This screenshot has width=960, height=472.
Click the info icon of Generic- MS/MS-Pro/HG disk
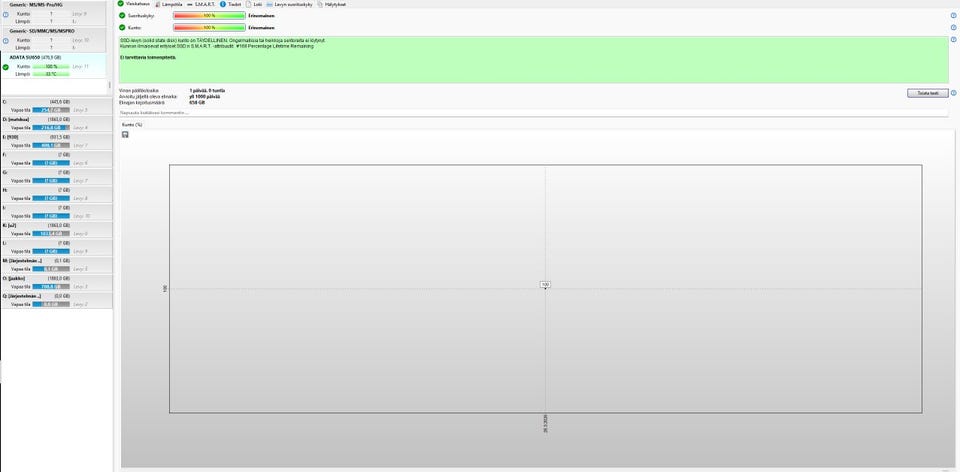tap(6, 13)
